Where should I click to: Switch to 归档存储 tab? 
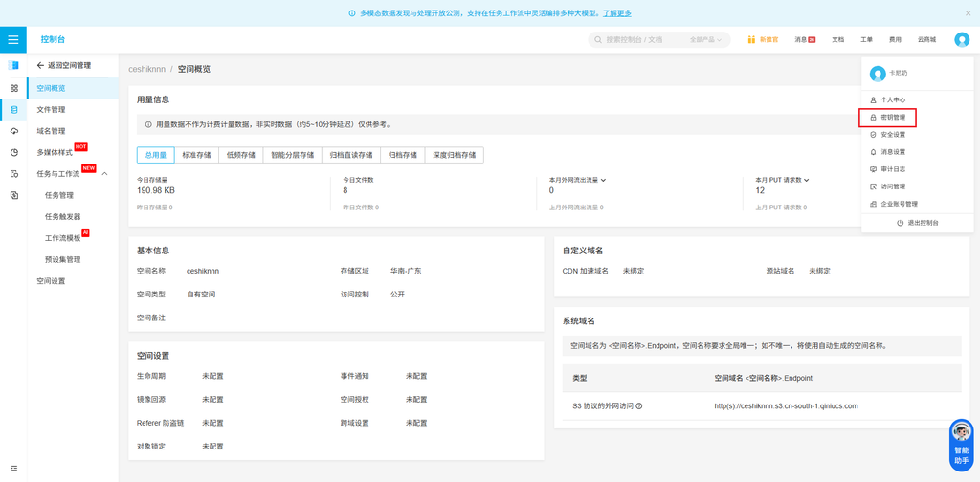(x=403, y=155)
